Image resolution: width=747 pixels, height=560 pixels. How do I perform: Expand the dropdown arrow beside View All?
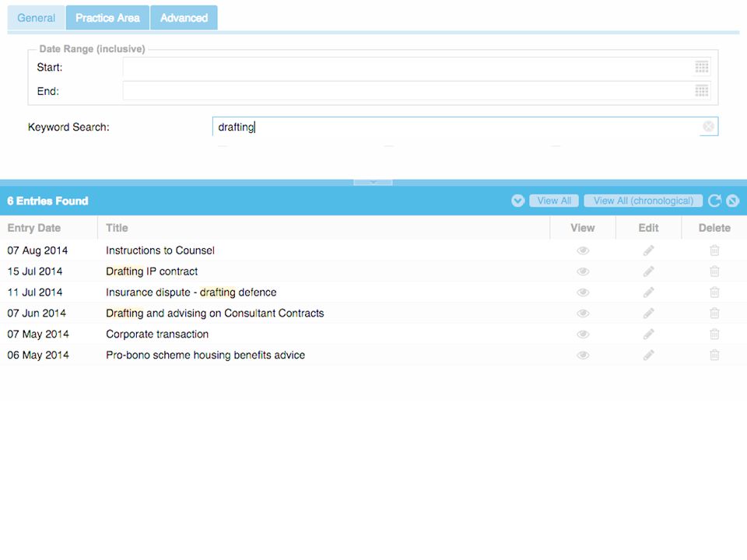click(x=518, y=201)
